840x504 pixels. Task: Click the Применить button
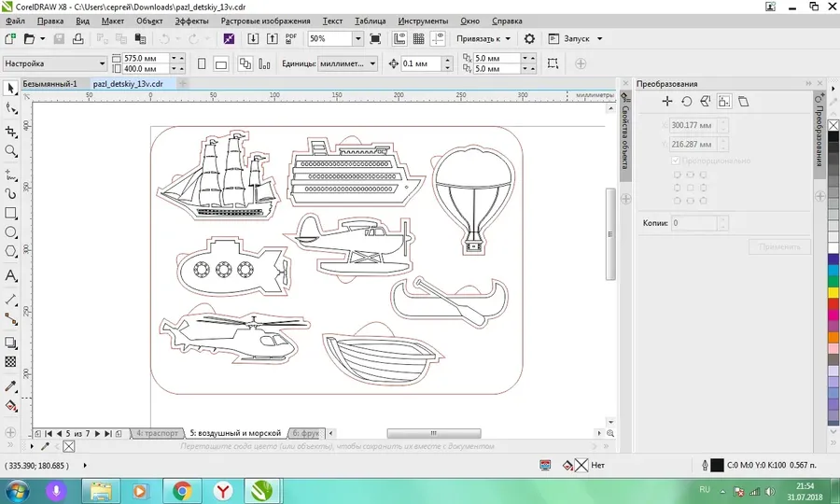(779, 247)
